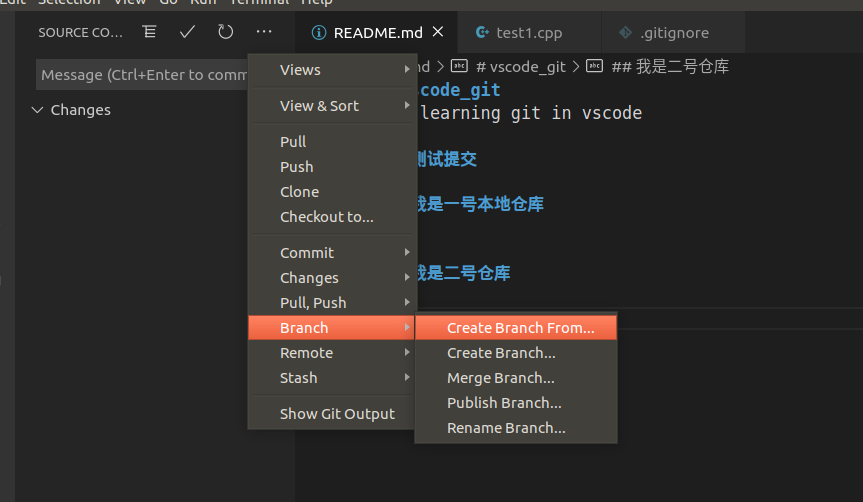The image size is (863, 502).
Task: Choose Pull from the menu
Action: (332, 141)
